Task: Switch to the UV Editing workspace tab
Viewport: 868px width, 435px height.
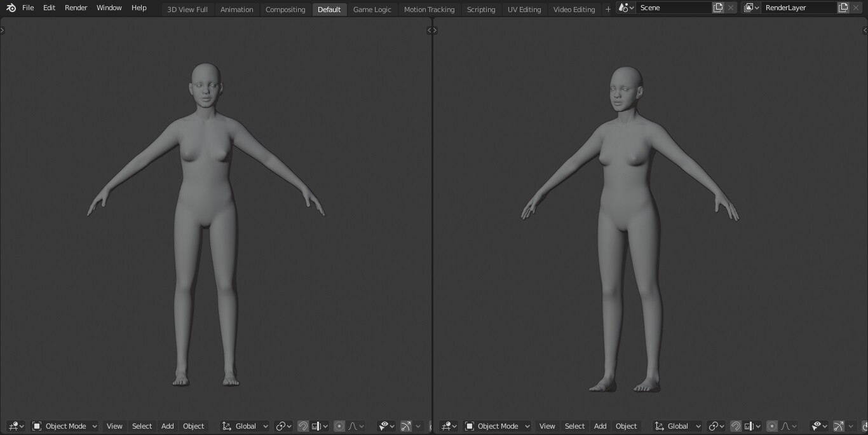Action: pos(524,10)
